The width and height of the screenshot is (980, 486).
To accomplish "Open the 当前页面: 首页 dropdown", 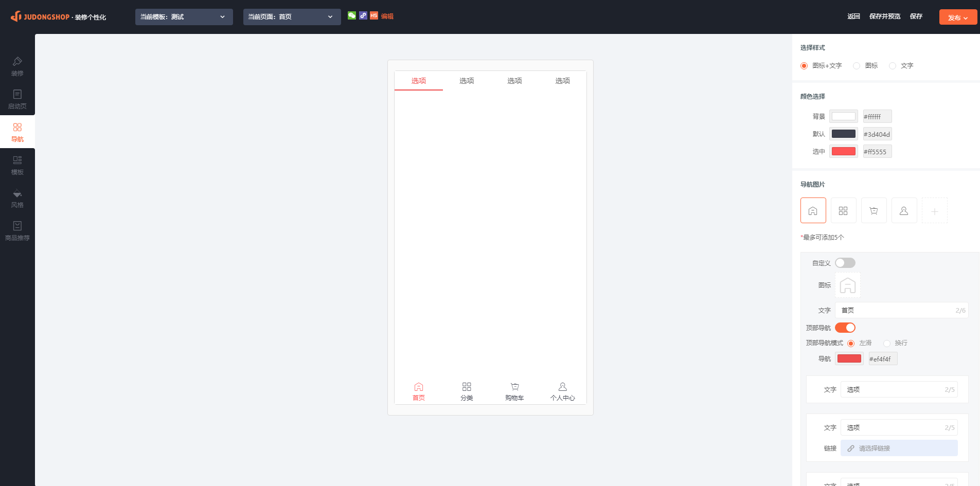I will pyautogui.click(x=292, y=17).
